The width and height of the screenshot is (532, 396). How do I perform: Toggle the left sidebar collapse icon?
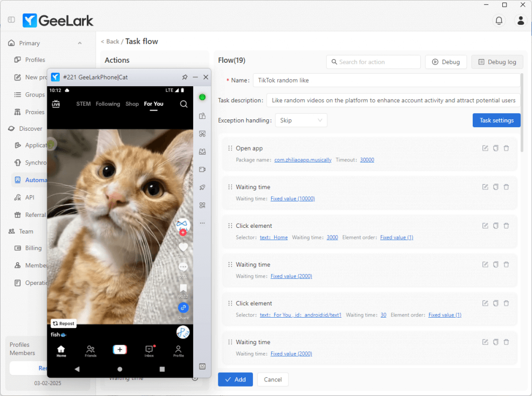(11, 20)
